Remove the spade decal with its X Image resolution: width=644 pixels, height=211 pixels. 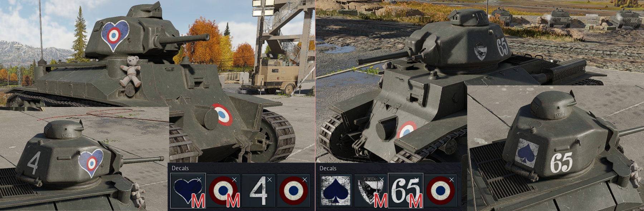[346, 180]
